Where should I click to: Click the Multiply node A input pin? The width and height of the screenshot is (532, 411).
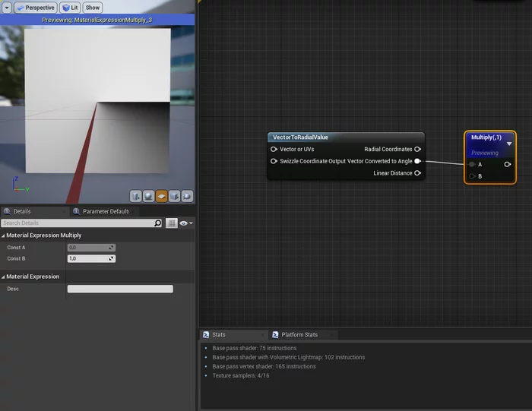point(472,164)
